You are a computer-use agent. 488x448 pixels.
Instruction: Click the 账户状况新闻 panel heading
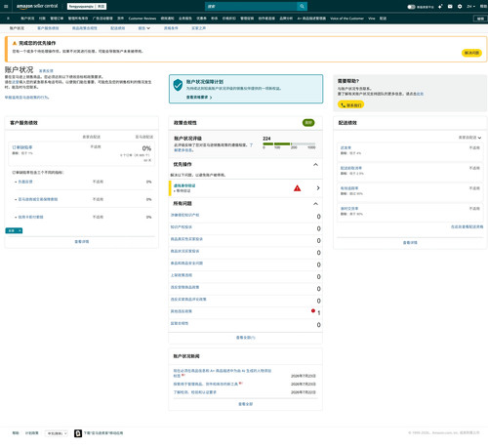click(x=186, y=356)
